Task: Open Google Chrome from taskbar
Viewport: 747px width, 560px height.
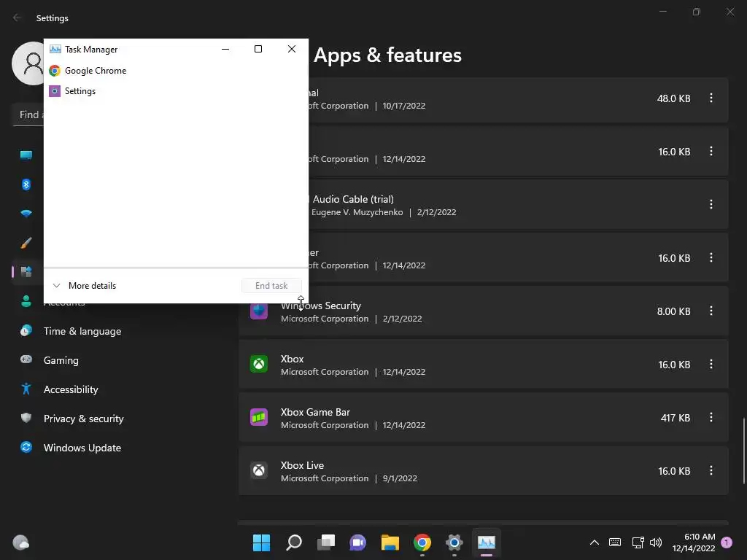Action: point(422,542)
